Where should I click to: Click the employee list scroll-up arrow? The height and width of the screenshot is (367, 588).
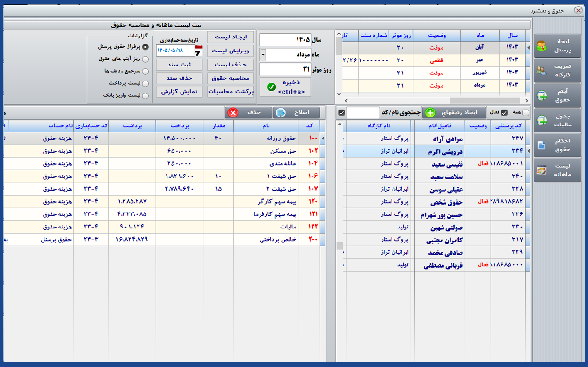tap(340, 125)
